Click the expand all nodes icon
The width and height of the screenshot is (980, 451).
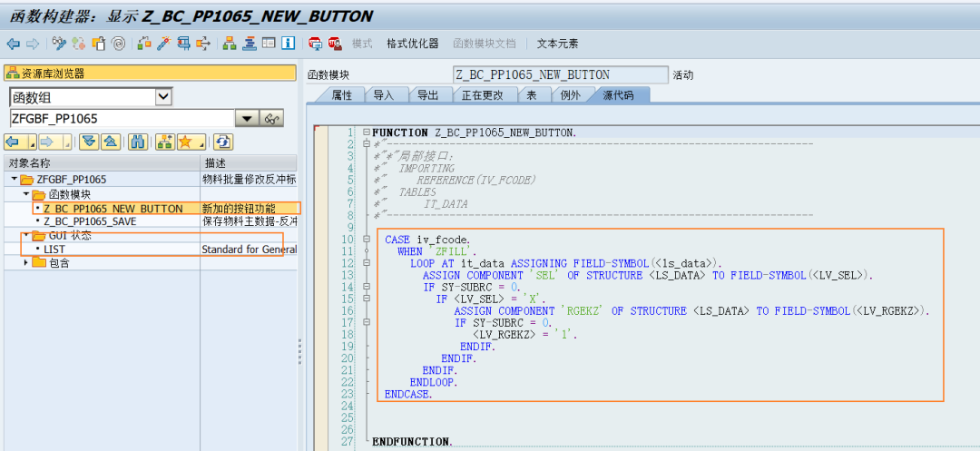tap(89, 142)
